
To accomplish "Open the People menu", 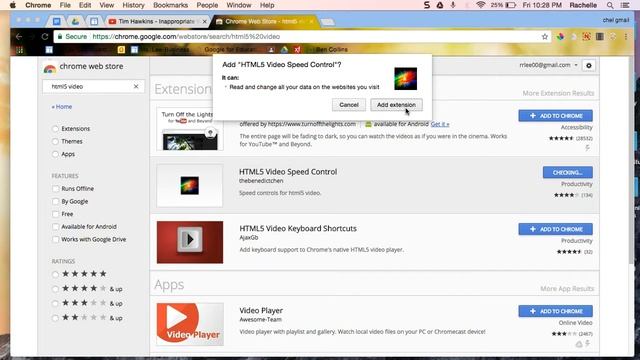I will click(207, 5).
